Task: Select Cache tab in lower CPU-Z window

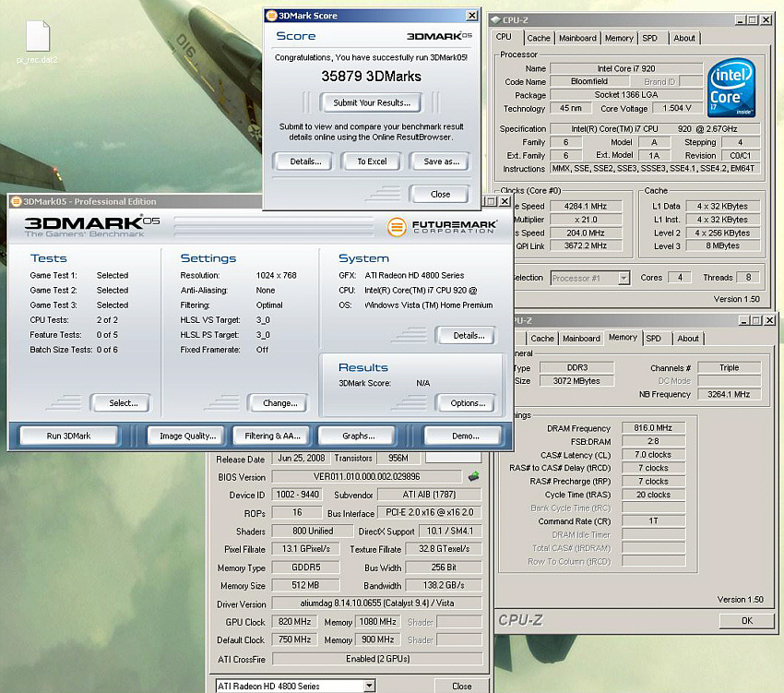Action: (542, 339)
